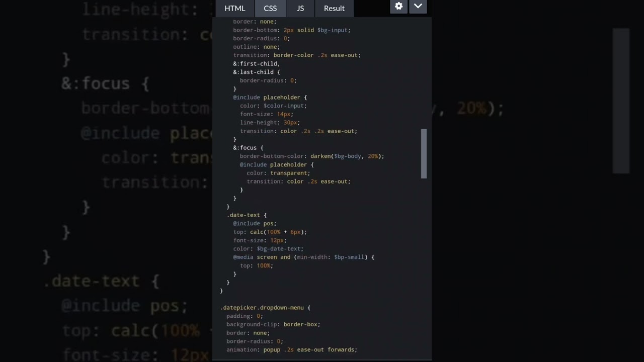The width and height of the screenshot is (644, 362).
Task: Show the Result tab
Action: click(x=334, y=8)
